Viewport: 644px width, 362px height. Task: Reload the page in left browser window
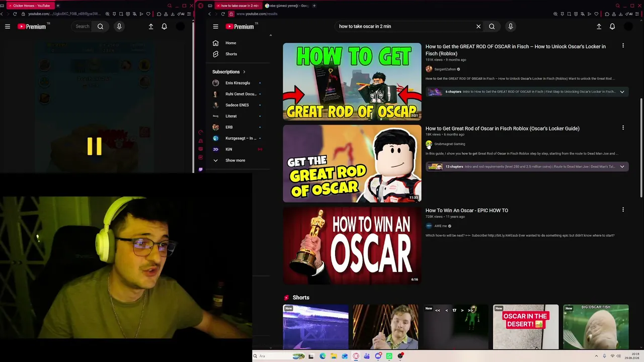[x=15, y=14]
